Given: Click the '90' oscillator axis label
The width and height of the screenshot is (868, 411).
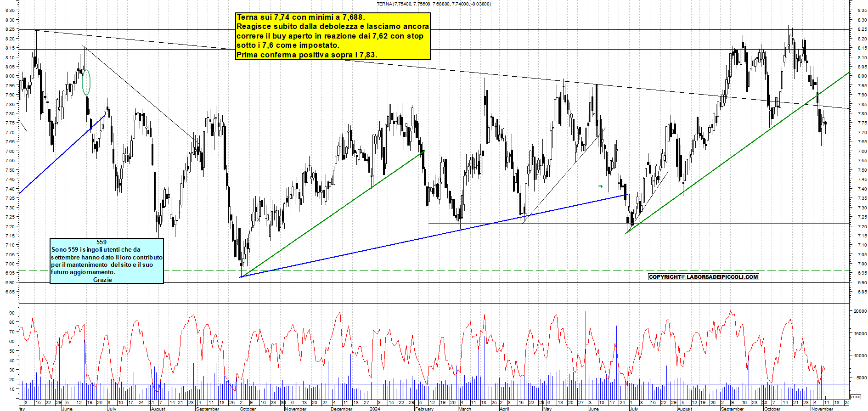Looking at the screenshot, I should click(11, 313).
